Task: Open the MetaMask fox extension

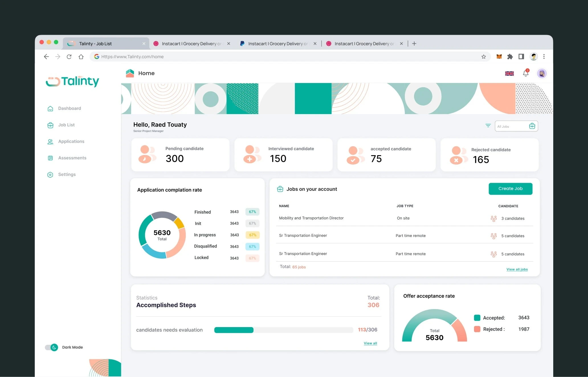Action: point(499,56)
